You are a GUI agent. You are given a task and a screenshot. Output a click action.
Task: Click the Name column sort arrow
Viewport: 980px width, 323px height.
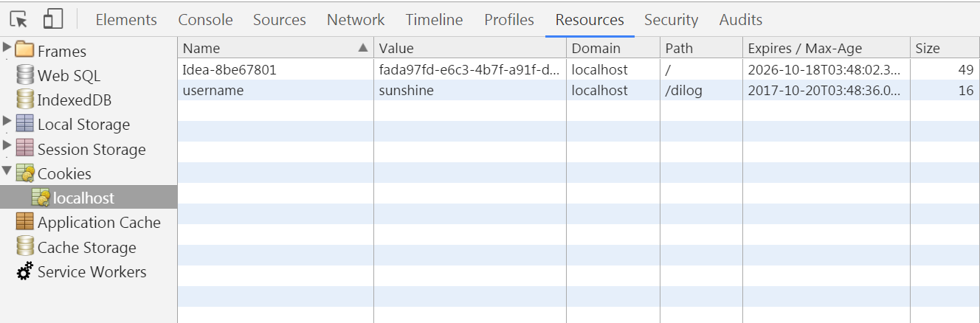pyautogui.click(x=362, y=48)
